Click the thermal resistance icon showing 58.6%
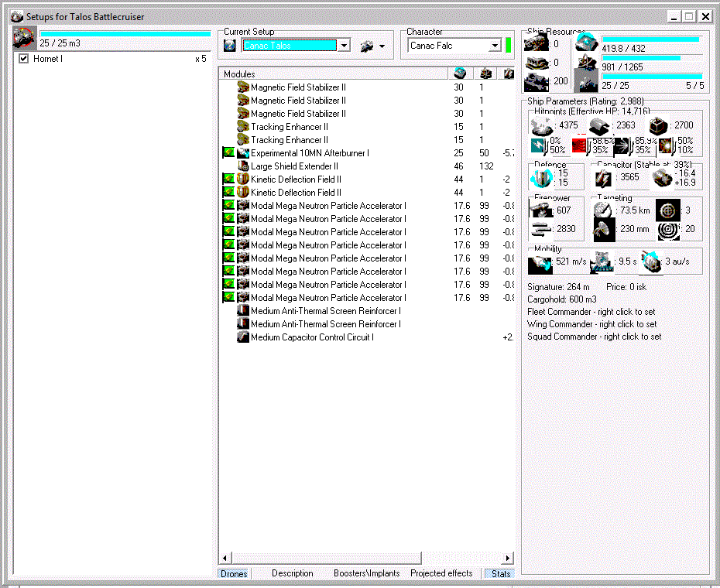 click(x=581, y=145)
